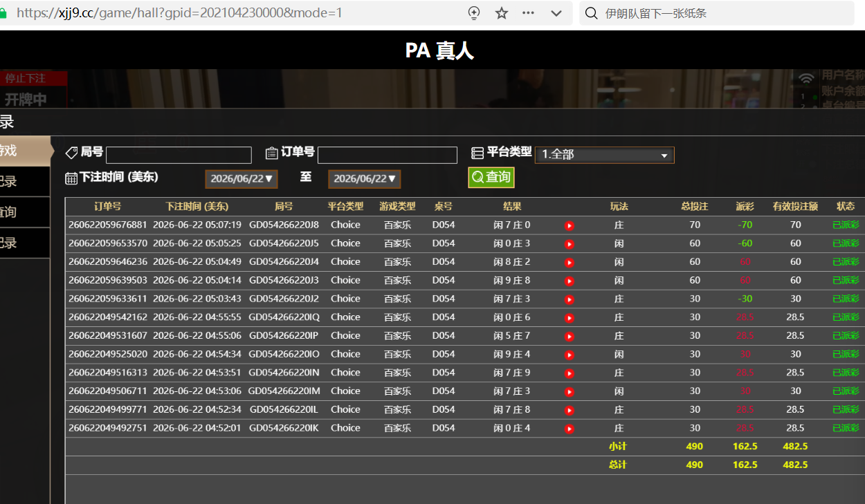Click round ID GD05426622OIM
Screen dimensions: 865x504
pos(284,391)
